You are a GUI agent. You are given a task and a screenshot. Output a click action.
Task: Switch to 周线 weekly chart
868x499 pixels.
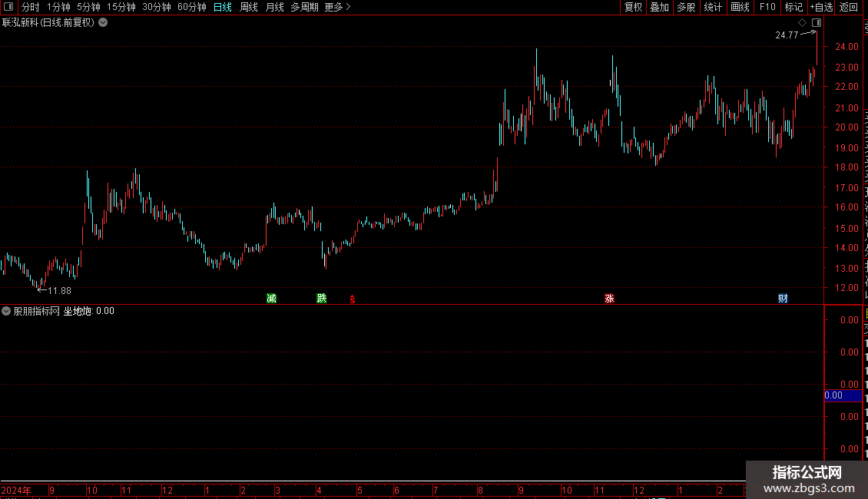[249, 7]
